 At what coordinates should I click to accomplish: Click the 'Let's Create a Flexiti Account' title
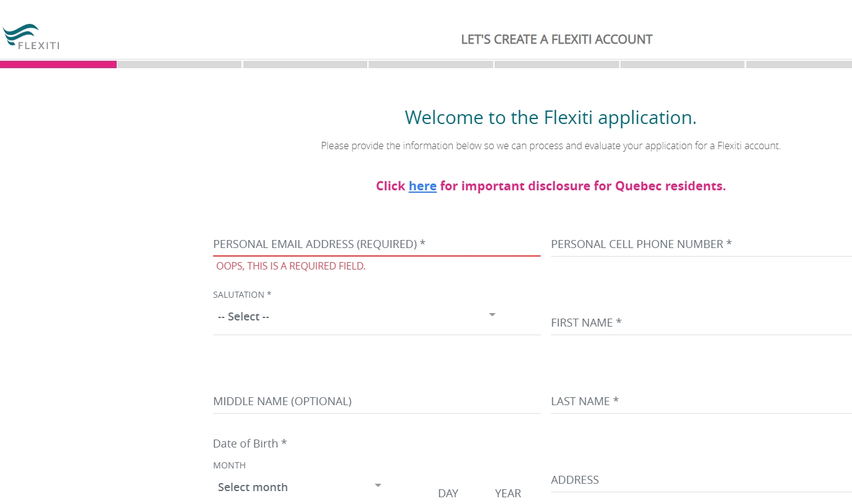[x=557, y=40]
